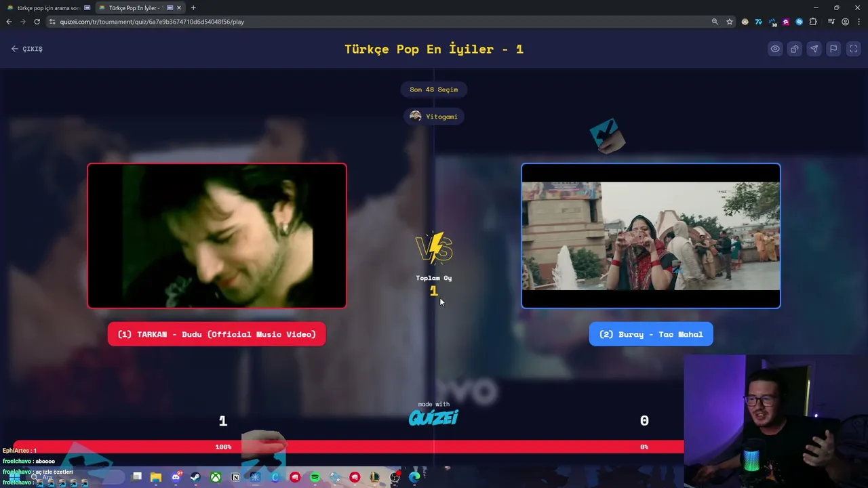Viewport: 868px width, 488px height.
Task: Open the Chrome profile menu
Action: click(845, 22)
